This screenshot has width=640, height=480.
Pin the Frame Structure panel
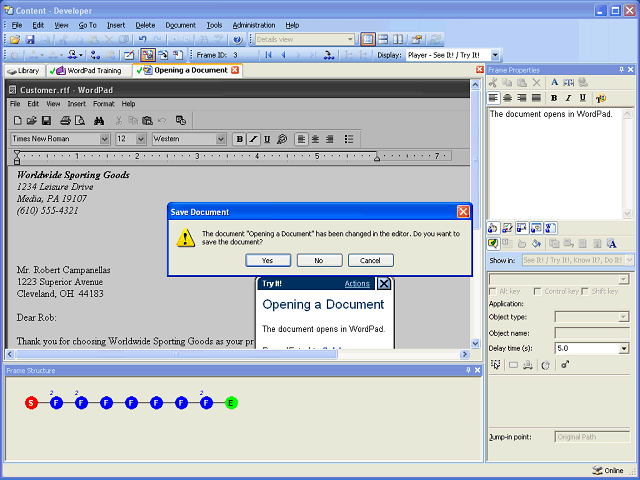click(469, 370)
